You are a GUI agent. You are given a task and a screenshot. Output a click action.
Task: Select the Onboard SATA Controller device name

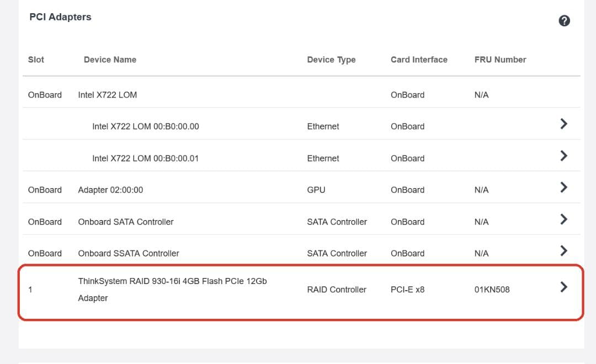click(125, 222)
